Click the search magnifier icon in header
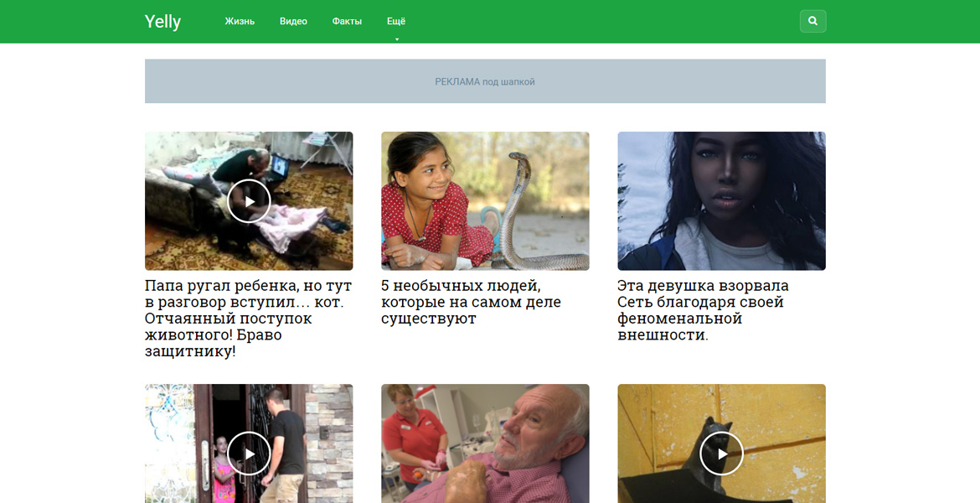 [x=812, y=21]
